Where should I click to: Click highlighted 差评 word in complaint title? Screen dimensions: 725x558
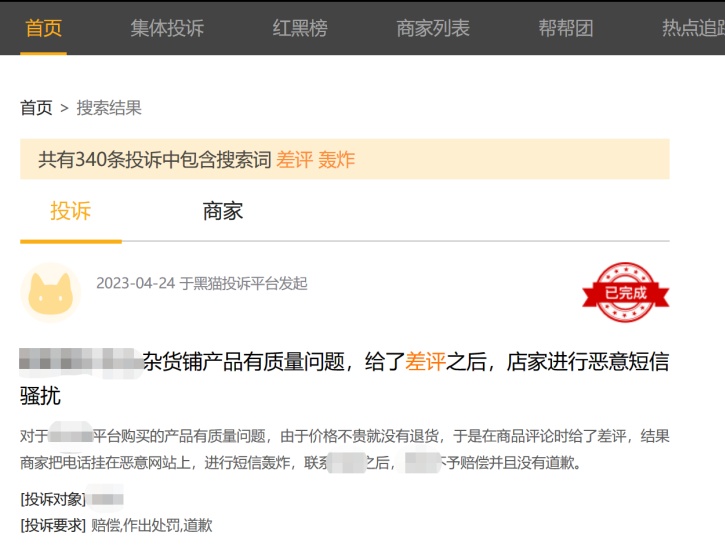pyautogui.click(x=425, y=361)
